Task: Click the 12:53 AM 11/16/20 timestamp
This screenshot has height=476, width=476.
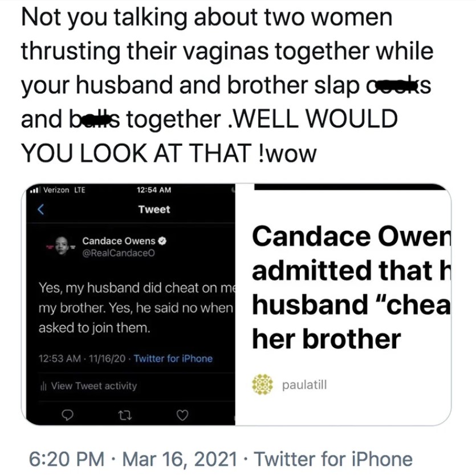Action: pyautogui.click(x=82, y=359)
